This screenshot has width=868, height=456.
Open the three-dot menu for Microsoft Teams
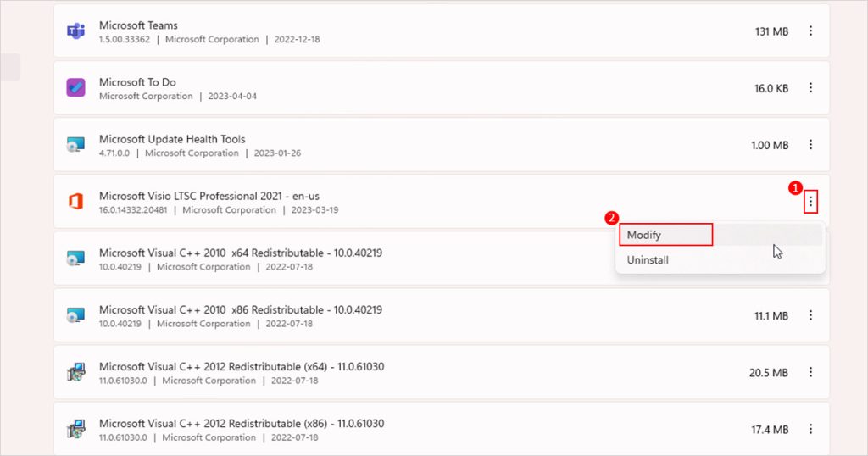tap(810, 31)
